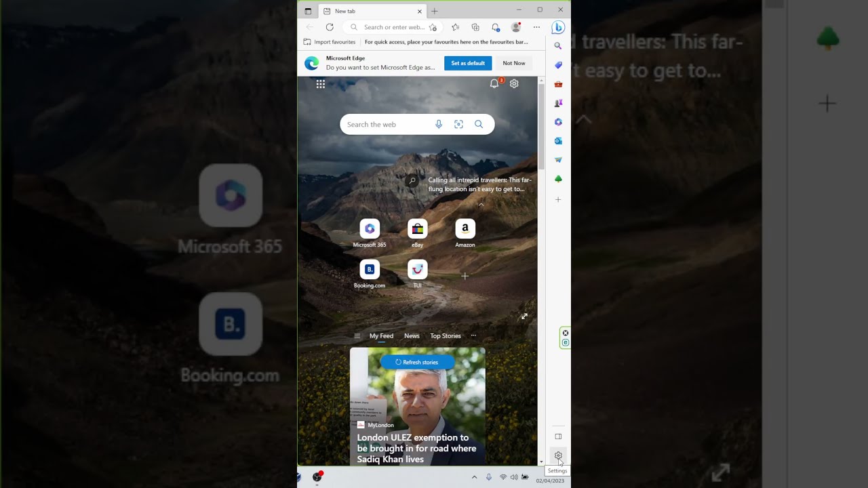Viewport: 868px width, 488px height.
Task: Open the London ULEZ exemption article
Action: [x=417, y=448]
